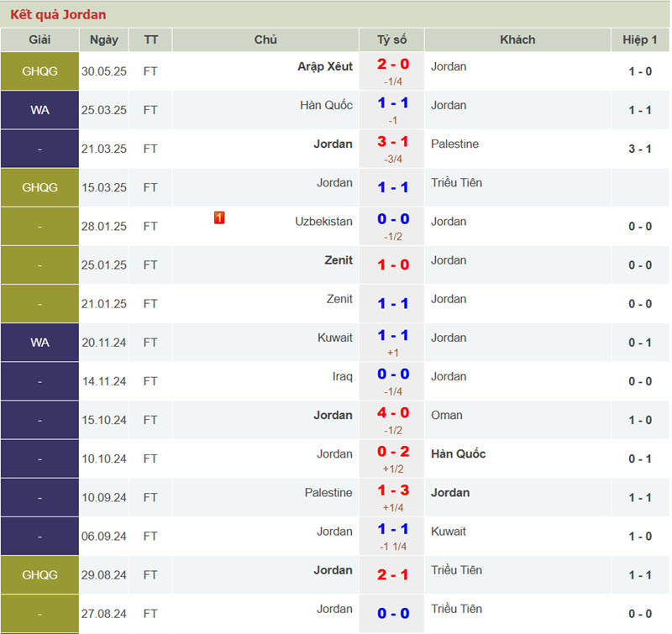The height and width of the screenshot is (634, 672).
Task: Open home team Uzbekistan
Action: tap(323, 222)
